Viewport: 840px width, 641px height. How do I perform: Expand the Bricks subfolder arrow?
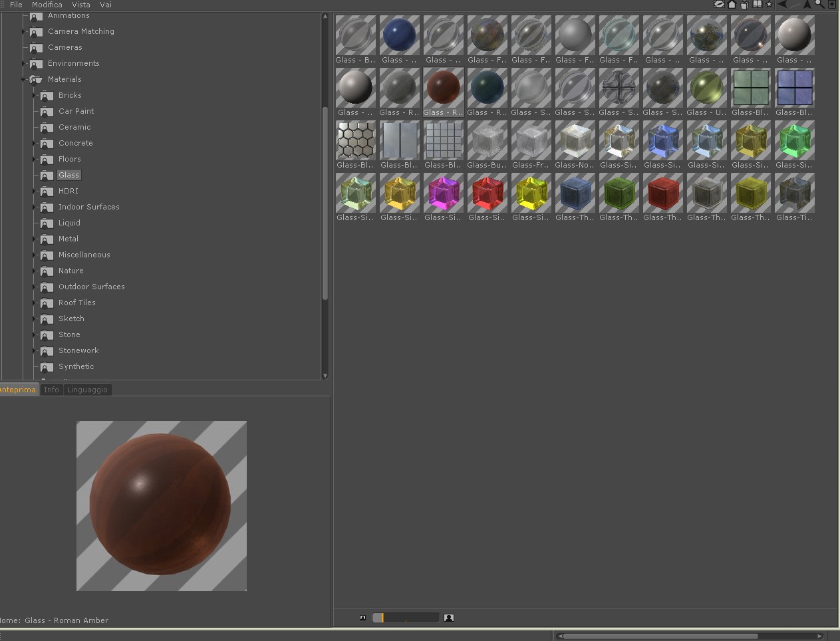click(35, 95)
